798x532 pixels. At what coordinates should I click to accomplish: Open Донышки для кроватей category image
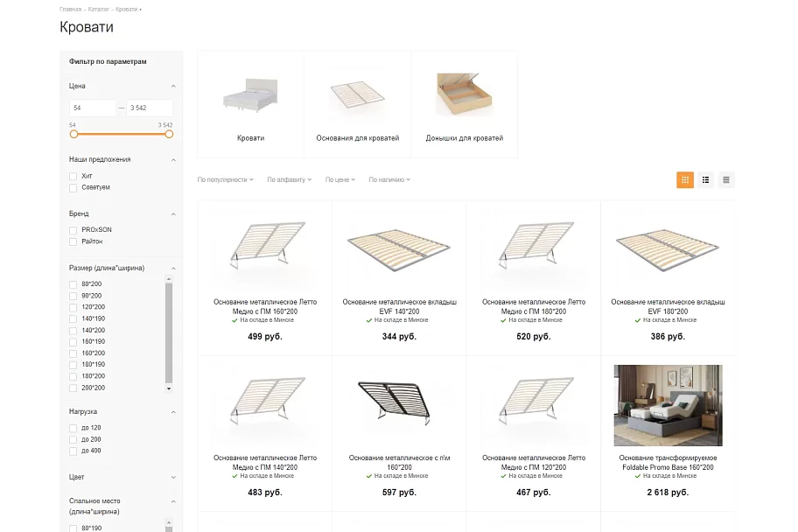pos(464,94)
